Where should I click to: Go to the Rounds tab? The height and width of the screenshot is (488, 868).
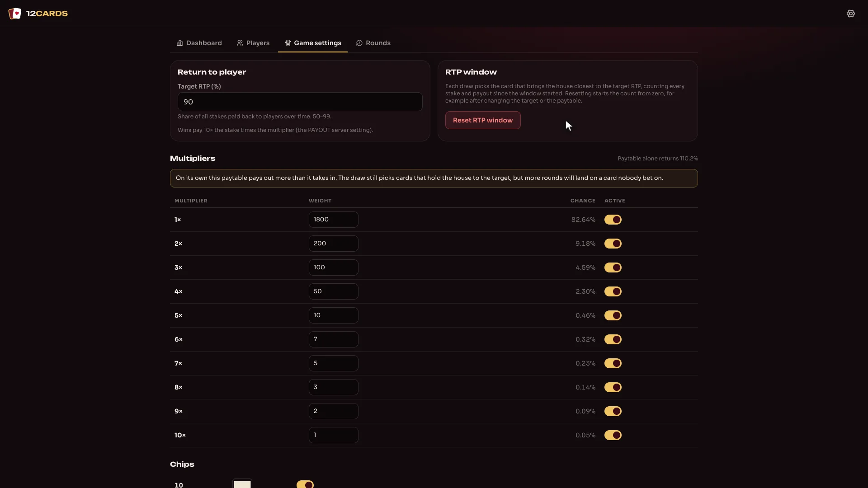pos(373,43)
